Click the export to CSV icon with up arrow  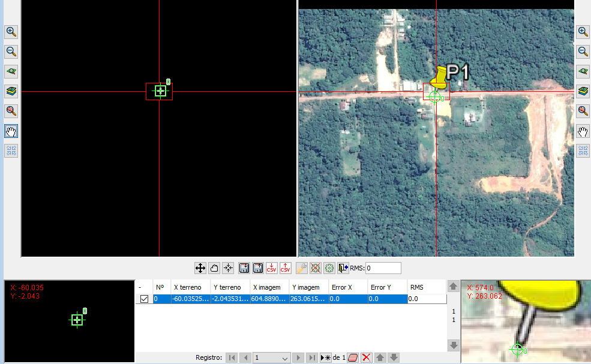pos(286,268)
